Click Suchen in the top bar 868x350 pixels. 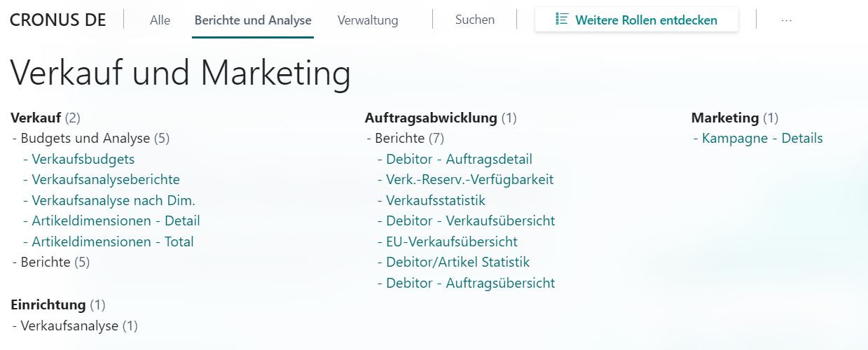click(475, 20)
